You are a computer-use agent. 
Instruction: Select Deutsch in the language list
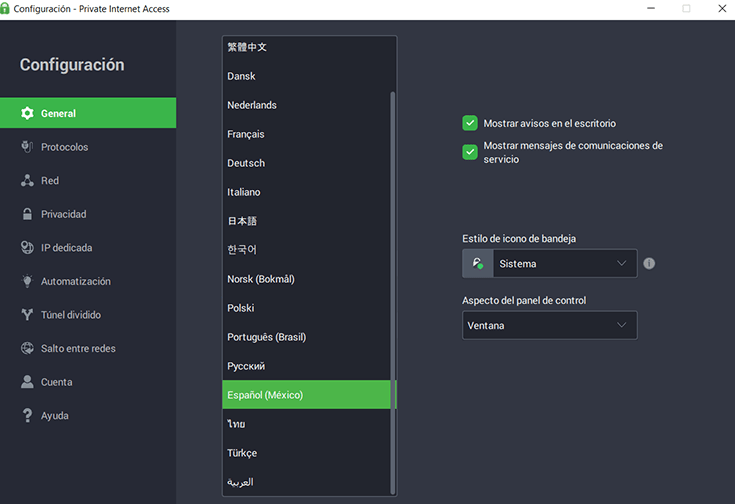coord(306,163)
